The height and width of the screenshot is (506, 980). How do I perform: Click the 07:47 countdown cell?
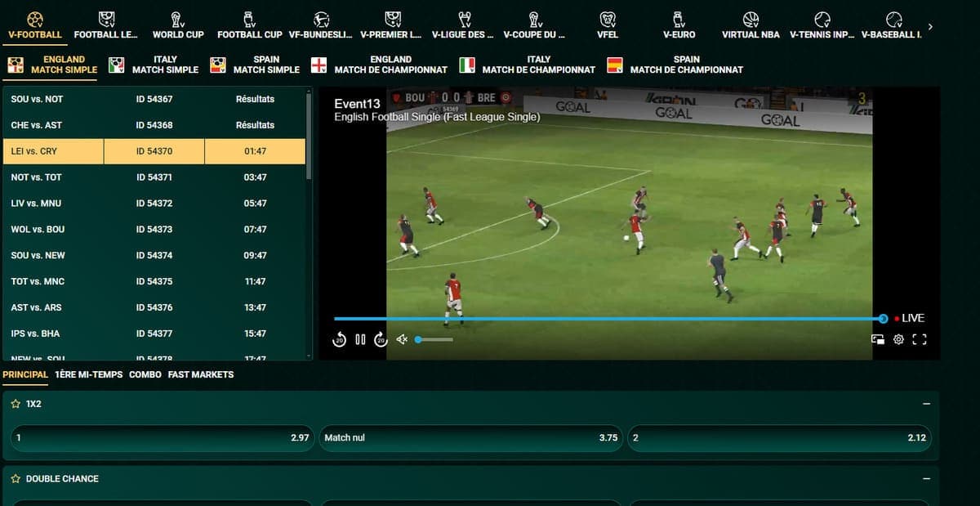255,230
